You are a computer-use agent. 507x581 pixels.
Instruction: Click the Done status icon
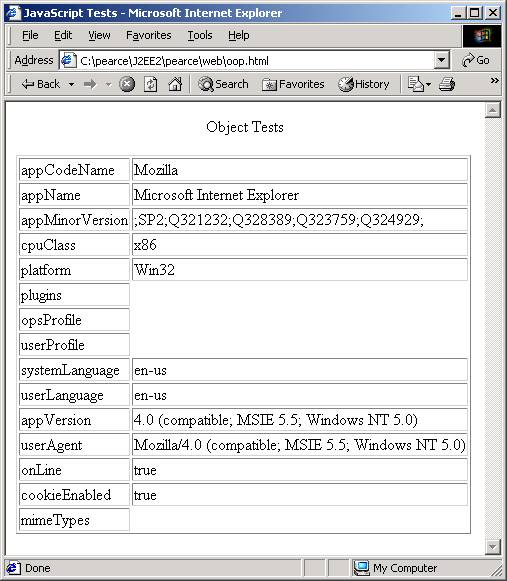pos(13,568)
